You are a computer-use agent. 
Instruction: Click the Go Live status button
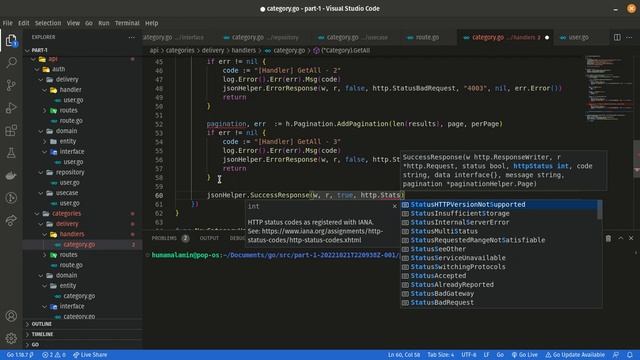coord(524,355)
